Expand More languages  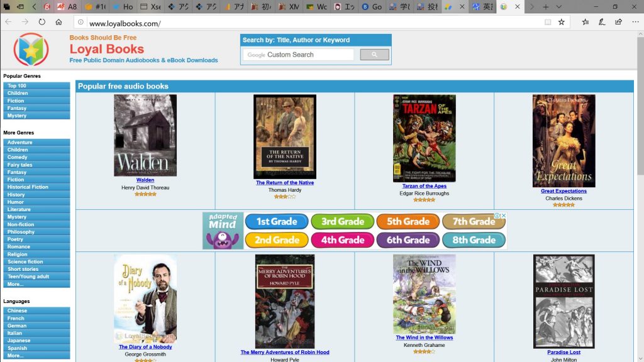point(36,356)
